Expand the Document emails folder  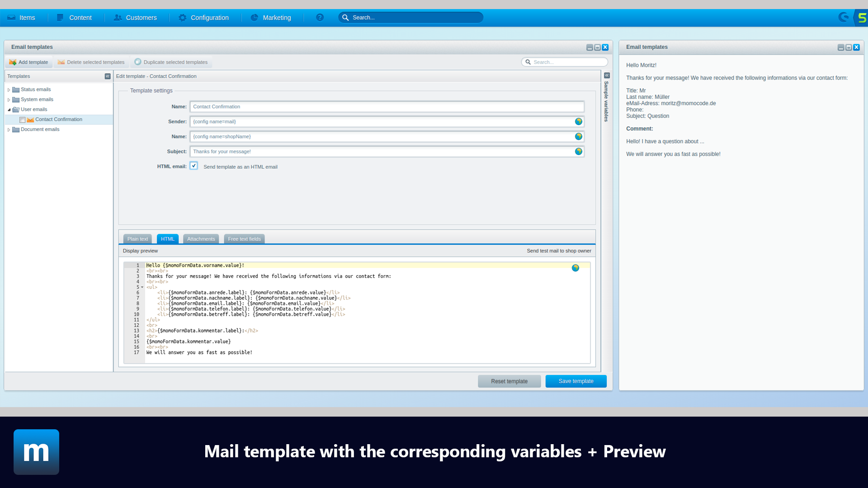(x=9, y=130)
